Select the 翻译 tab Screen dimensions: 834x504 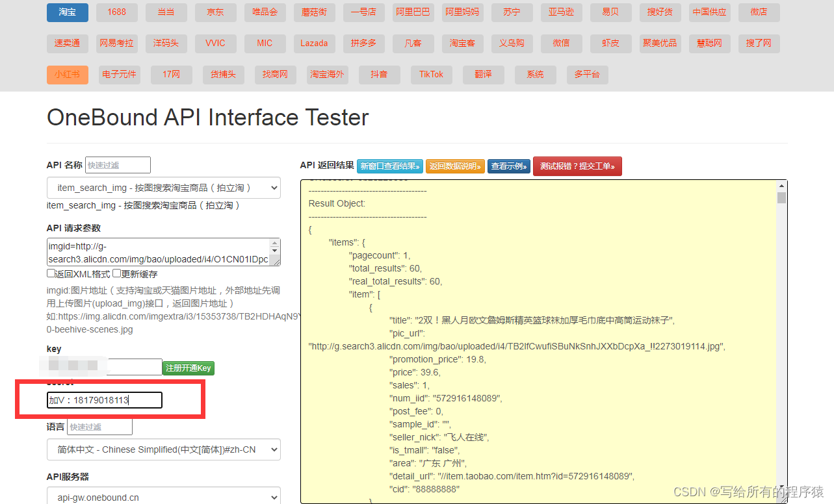pyautogui.click(x=484, y=75)
